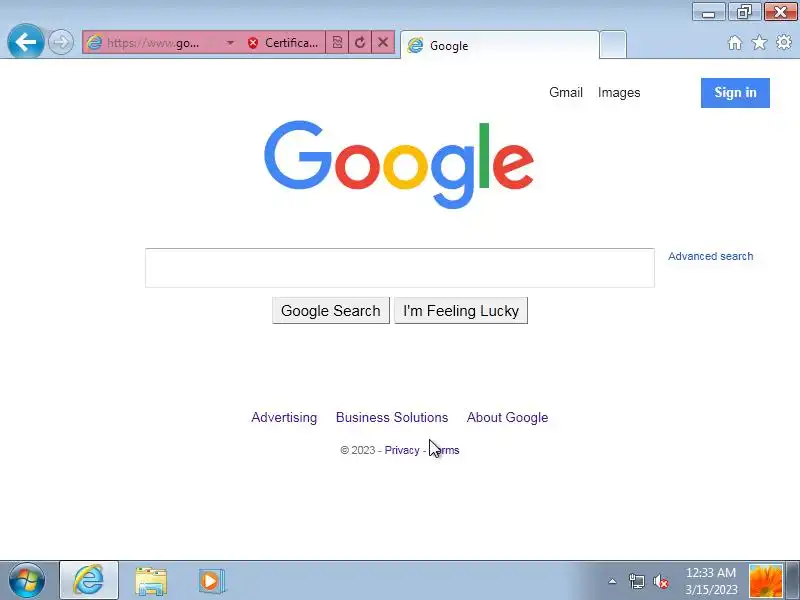Image resolution: width=800 pixels, height=600 pixels.
Task: Open the Terms link in footer
Action: (444, 450)
